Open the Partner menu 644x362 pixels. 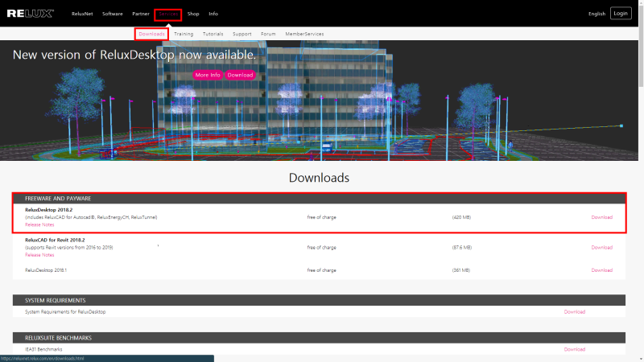tap(141, 14)
